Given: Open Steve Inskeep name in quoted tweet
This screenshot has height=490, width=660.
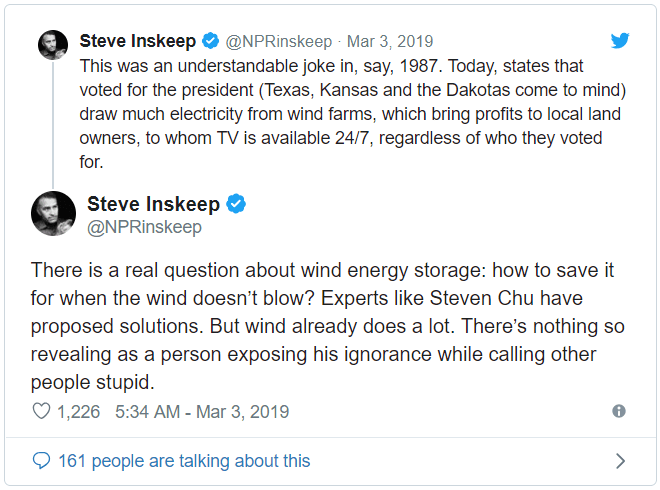Looking at the screenshot, I should click(138, 42).
